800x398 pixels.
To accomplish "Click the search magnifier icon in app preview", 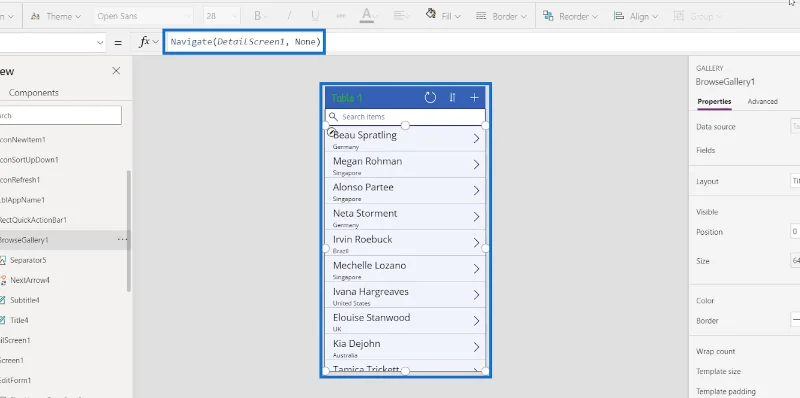I will click(333, 117).
